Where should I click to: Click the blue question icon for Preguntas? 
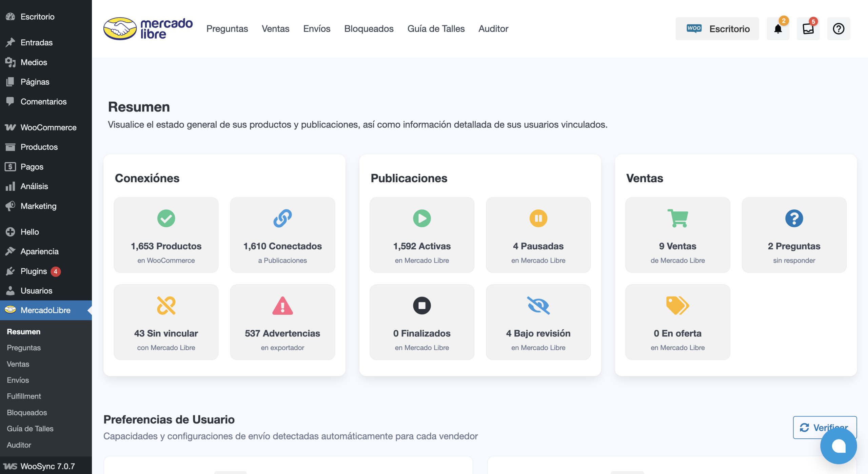coord(794,218)
